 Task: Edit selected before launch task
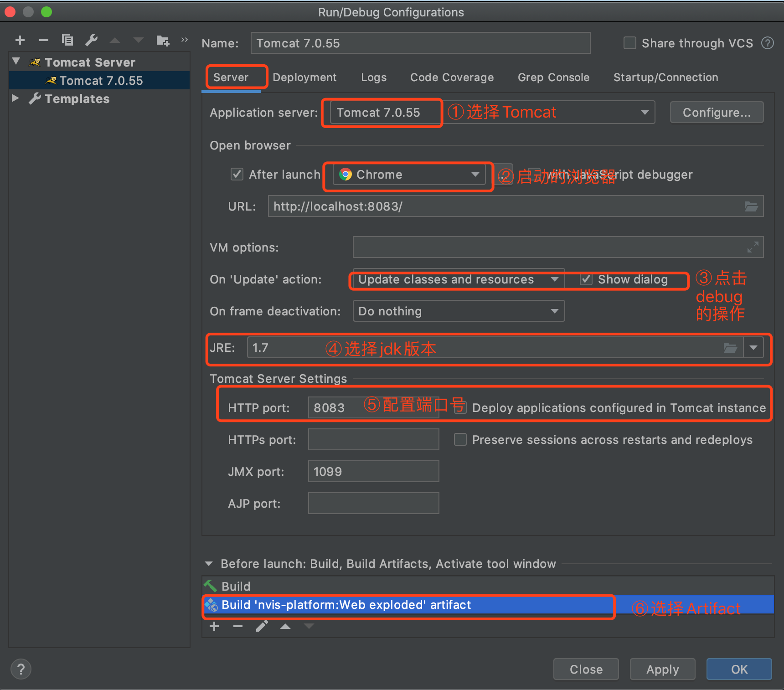262,626
